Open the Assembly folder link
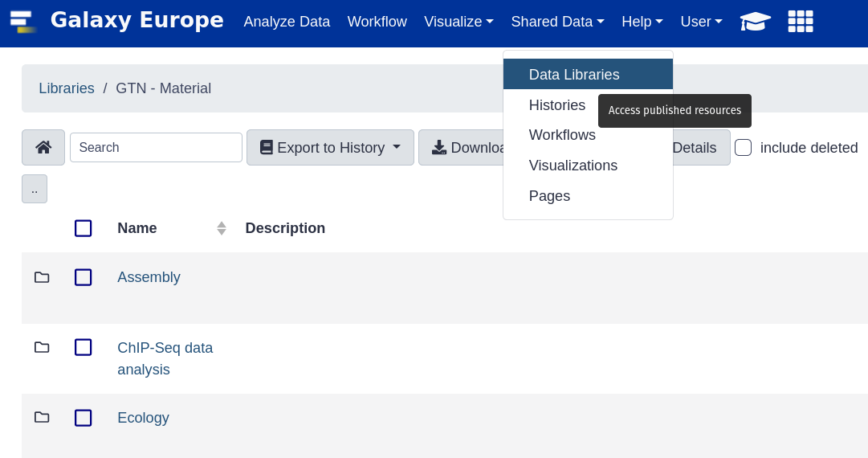The width and height of the screenshot is (868, 458). point(149,277)
